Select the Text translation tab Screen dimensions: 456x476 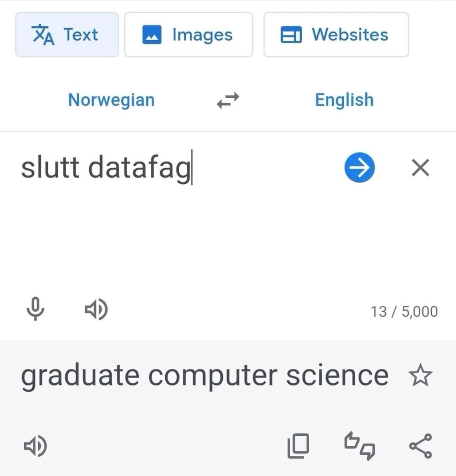click(x=67, y=35)
